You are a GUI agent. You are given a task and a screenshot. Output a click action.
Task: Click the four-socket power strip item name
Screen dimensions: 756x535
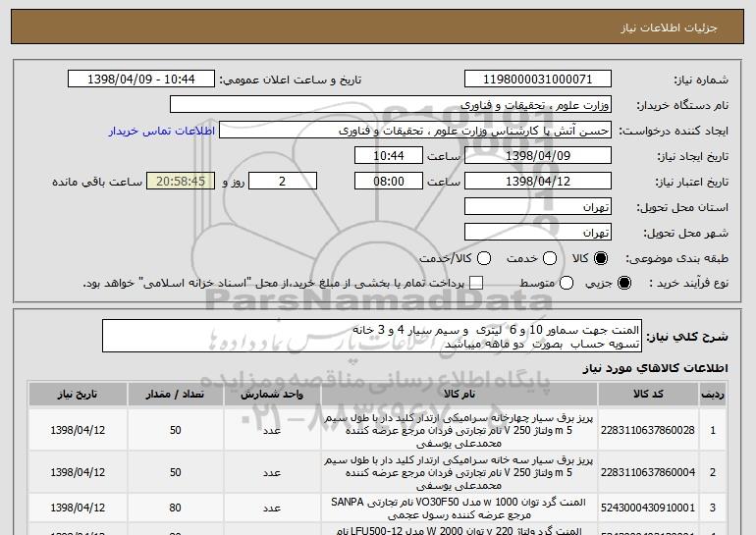click(459, 430)
